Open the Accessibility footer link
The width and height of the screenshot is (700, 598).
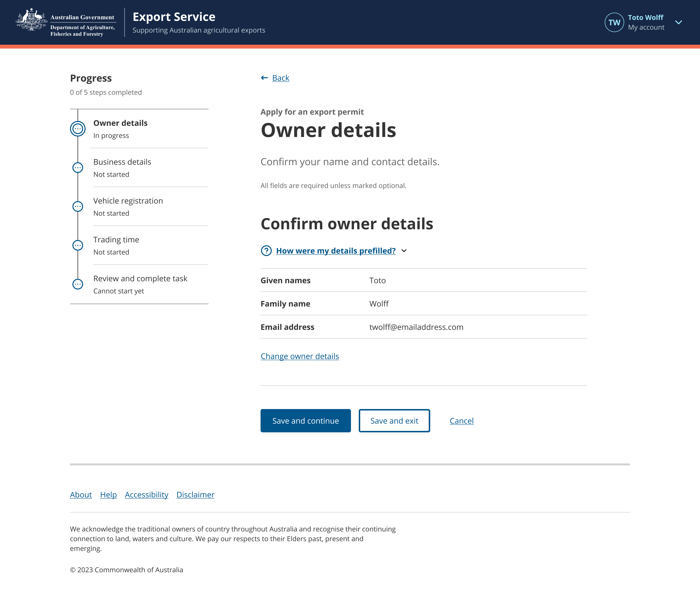tap(146, 495)
